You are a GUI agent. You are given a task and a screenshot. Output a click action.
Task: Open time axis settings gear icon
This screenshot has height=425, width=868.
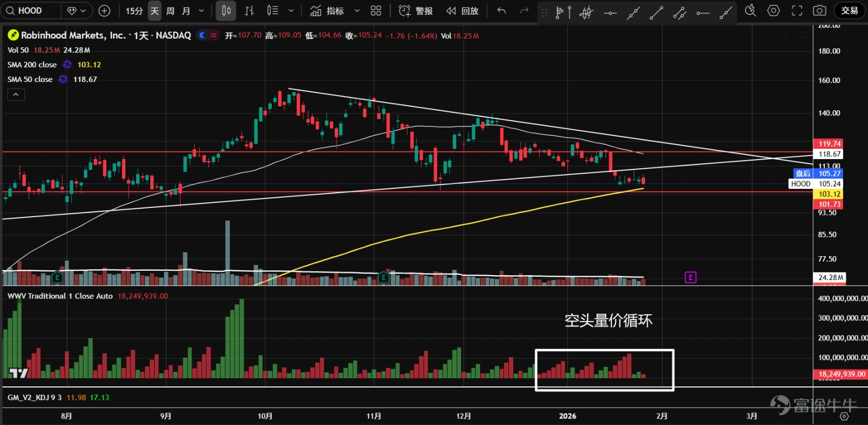point(844,416)
